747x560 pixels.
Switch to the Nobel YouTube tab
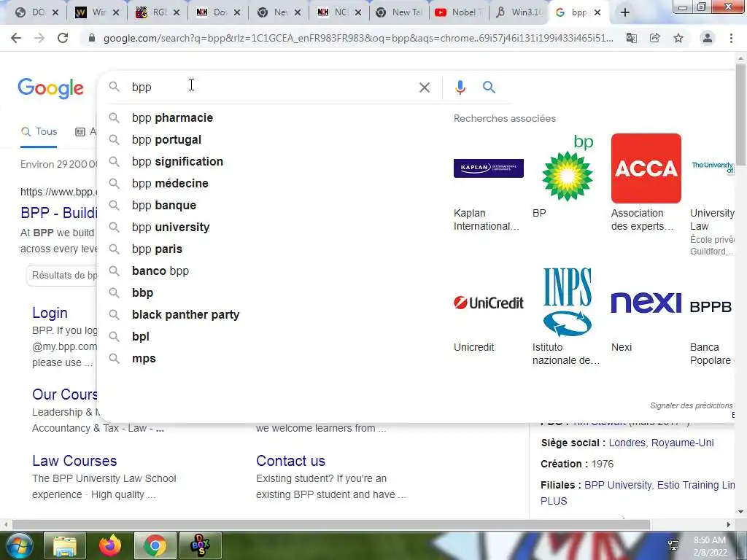click(x=458, y=13)
